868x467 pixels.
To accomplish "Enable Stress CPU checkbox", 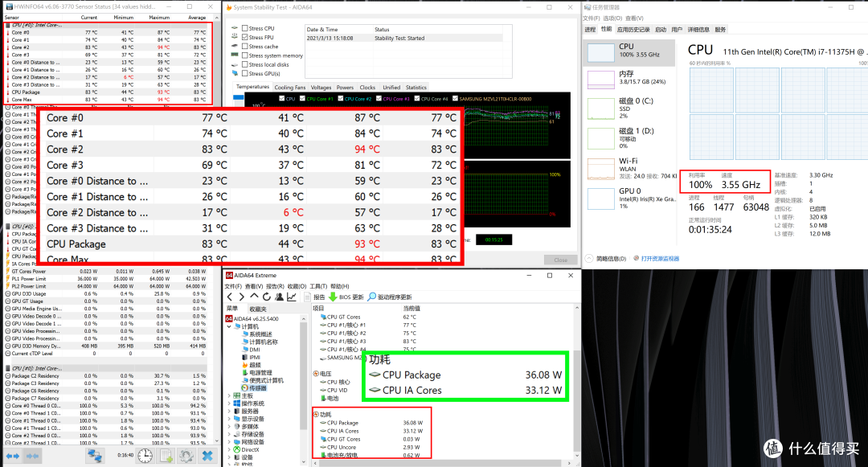I will 244,28.
